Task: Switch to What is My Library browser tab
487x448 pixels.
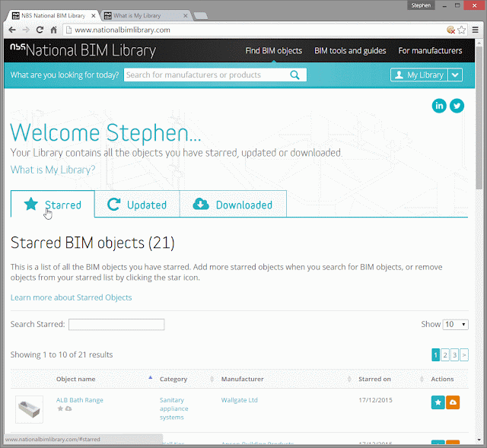Action: click(145, 15)
